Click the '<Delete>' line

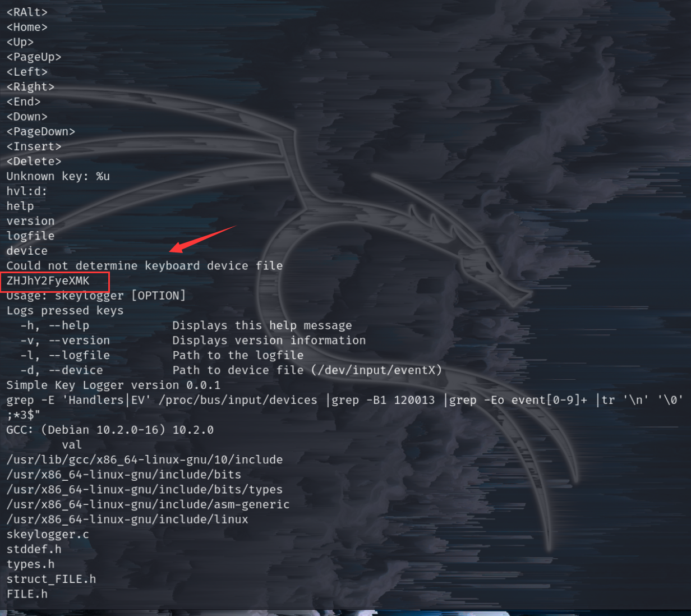point(34,161)
